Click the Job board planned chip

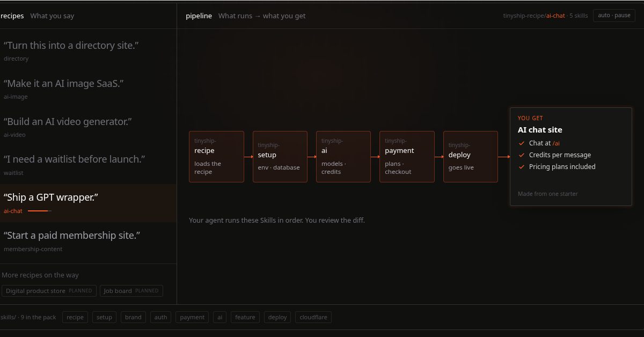(131, 291)
